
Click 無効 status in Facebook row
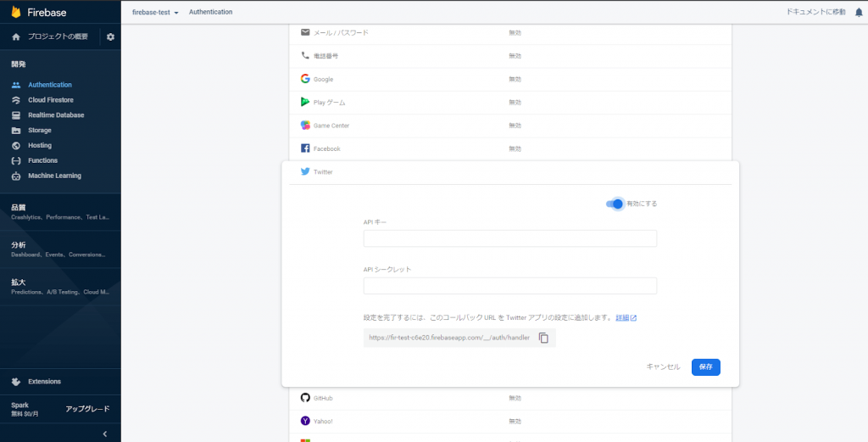515,149
